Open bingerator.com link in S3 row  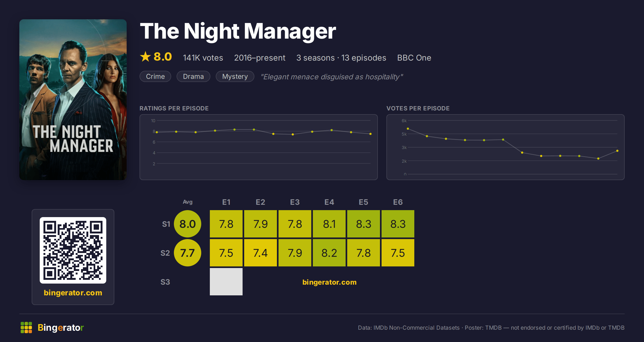pos(329,282)
